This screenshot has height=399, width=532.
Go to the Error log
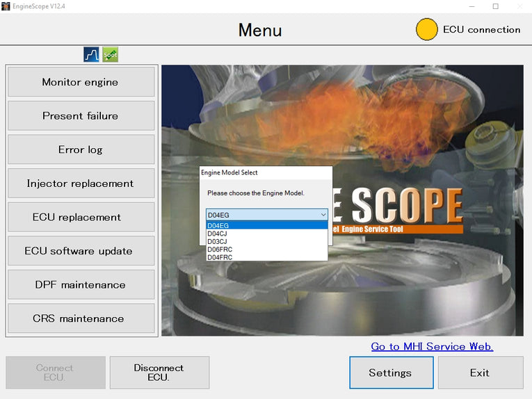coord(81,149)
